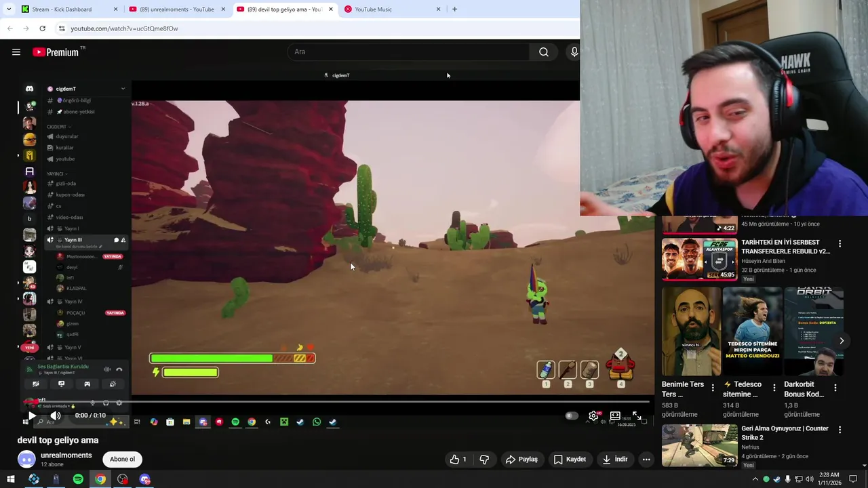
Task: Dislike the video with the thumbs down
Action: coord(484,460)
